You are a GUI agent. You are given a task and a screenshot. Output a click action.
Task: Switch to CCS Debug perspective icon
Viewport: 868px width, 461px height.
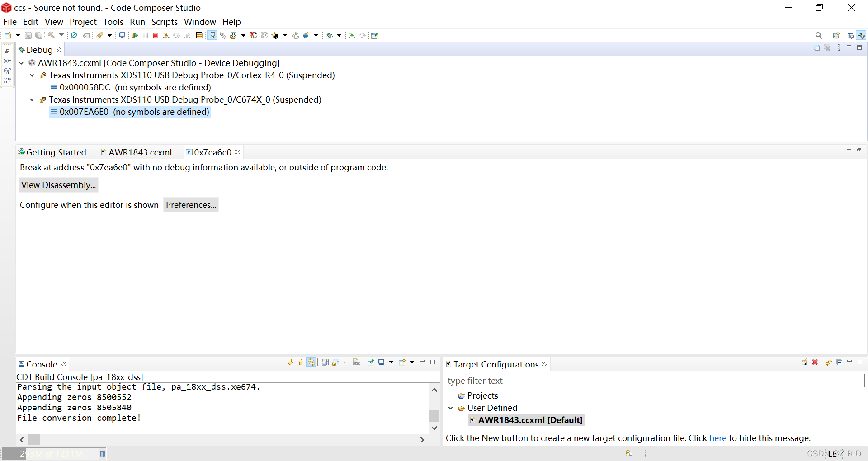point(861,35)
